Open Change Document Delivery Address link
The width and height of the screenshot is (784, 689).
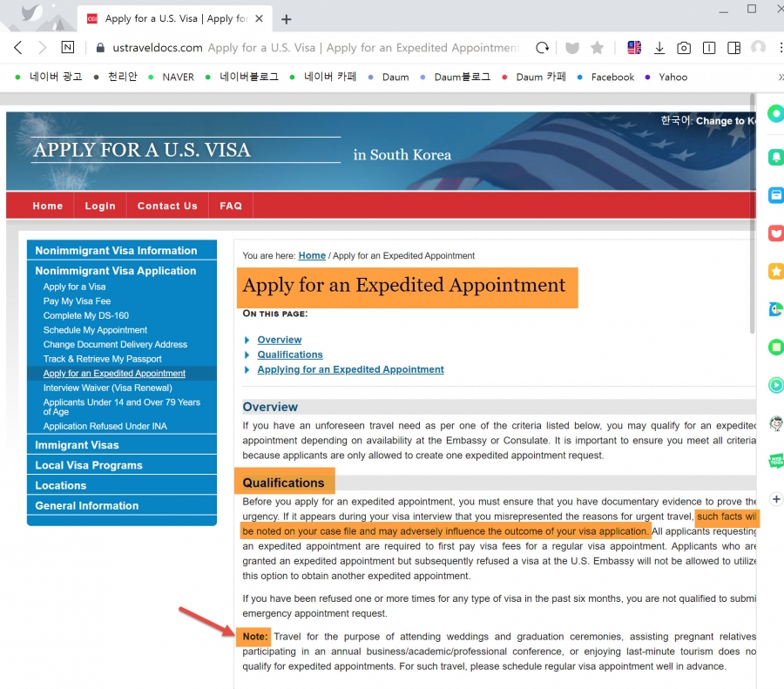(115, 345)
